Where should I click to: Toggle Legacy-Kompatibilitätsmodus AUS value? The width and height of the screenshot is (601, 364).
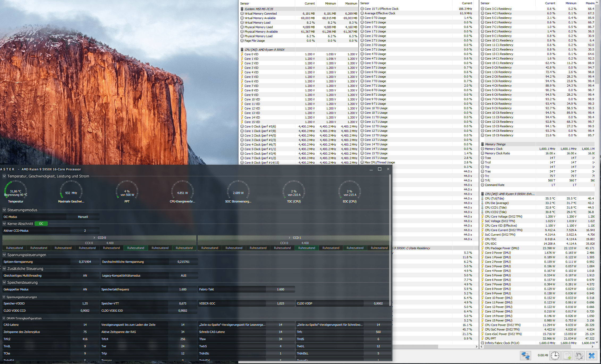coord(184,276)
